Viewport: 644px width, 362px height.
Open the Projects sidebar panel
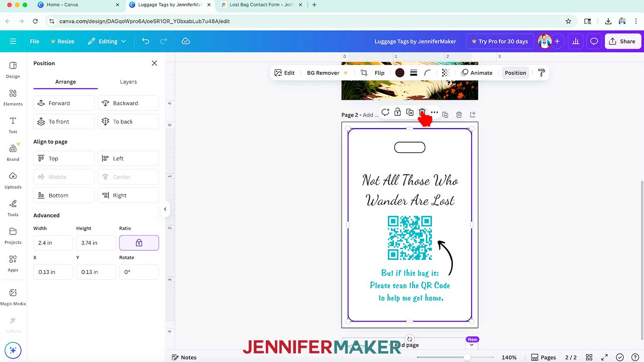pos(13,235)
